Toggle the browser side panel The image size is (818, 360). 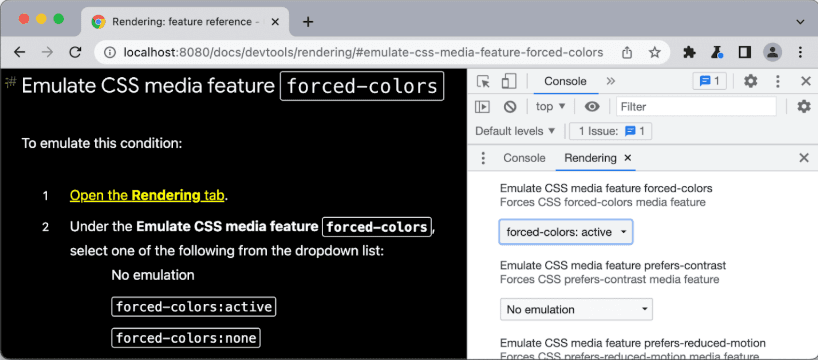coord(744,52)
